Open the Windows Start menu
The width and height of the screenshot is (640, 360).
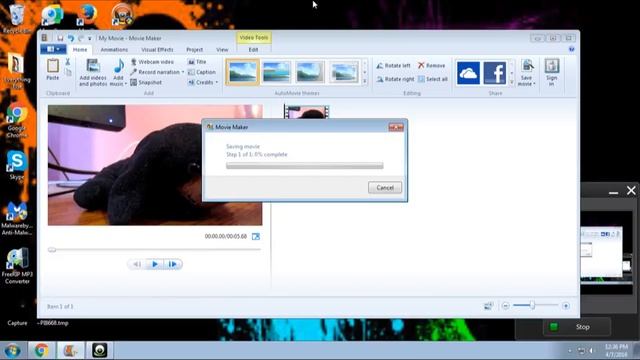click(x=13, y=351)
